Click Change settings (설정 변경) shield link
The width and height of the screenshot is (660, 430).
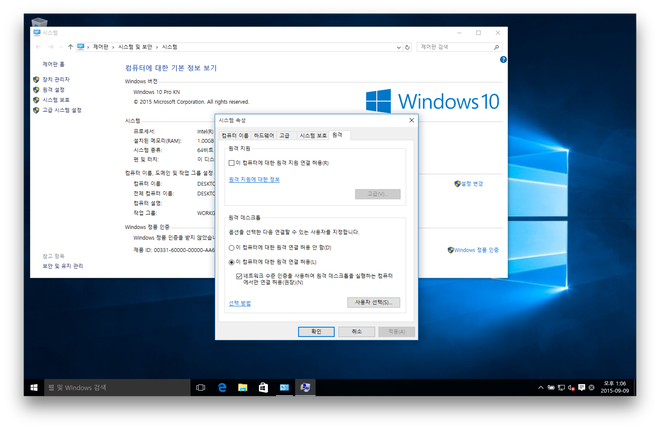click(x=468, y=184)
